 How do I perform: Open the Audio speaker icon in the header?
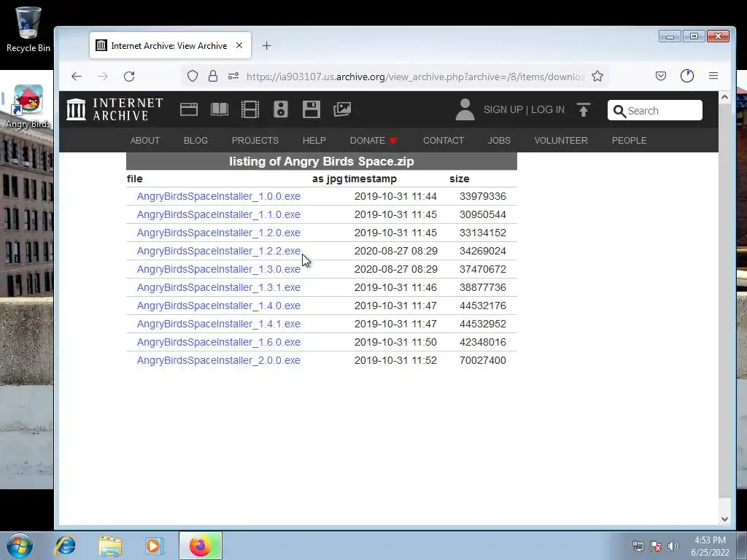pyautogui.click(x=281, y=109)
